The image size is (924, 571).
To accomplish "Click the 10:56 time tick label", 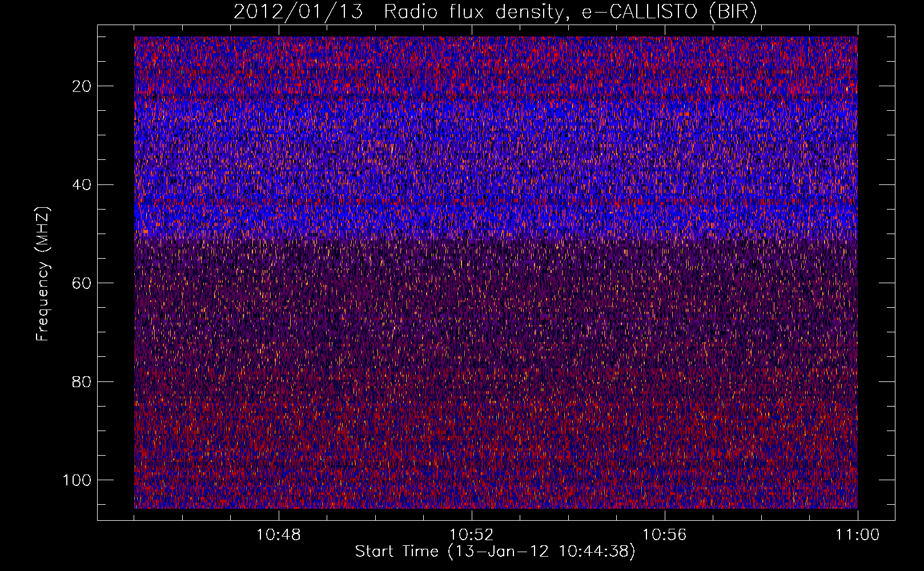I will 665,535.
